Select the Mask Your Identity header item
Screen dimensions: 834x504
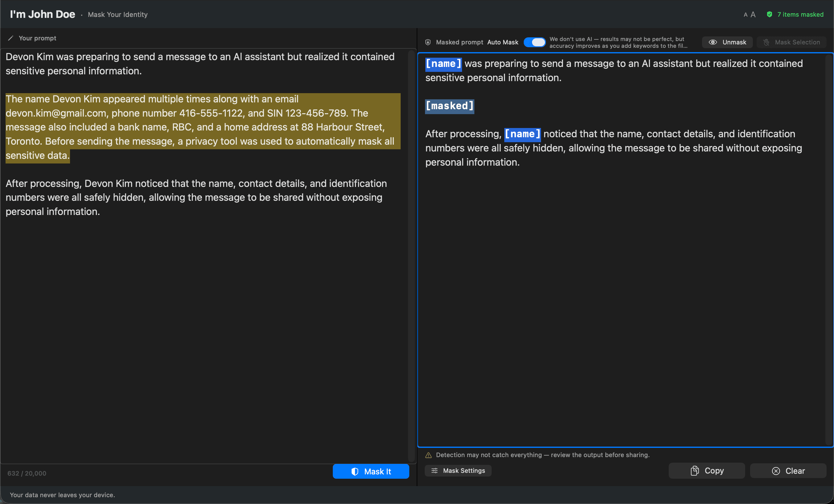[x=118, y=14]
